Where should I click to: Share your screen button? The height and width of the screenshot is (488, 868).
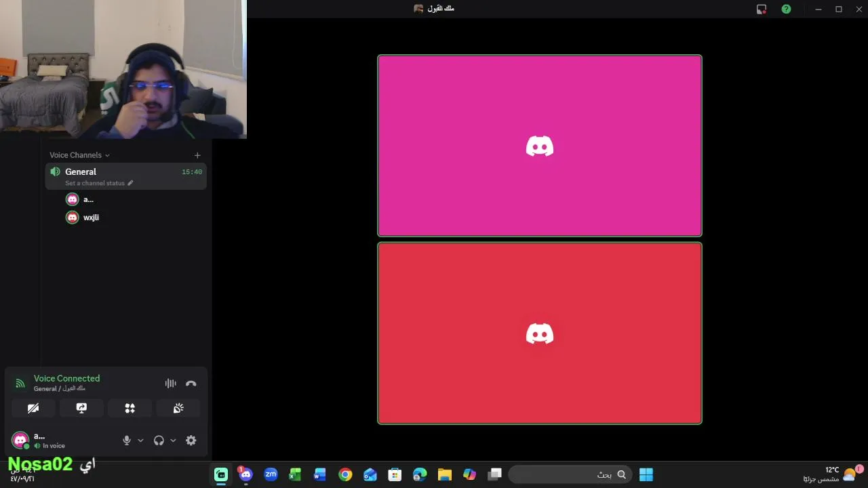pos(81,408)
